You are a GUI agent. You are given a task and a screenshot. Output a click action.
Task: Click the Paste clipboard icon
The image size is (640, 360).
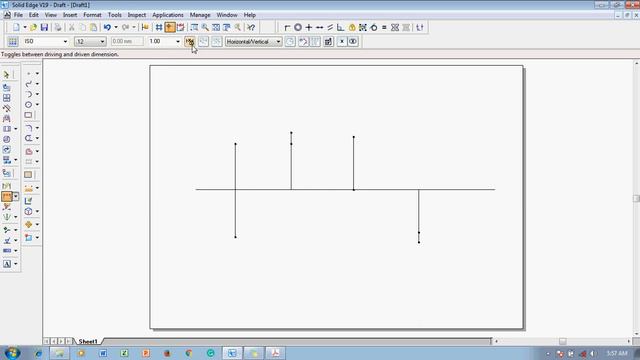[x=93, y=27]
